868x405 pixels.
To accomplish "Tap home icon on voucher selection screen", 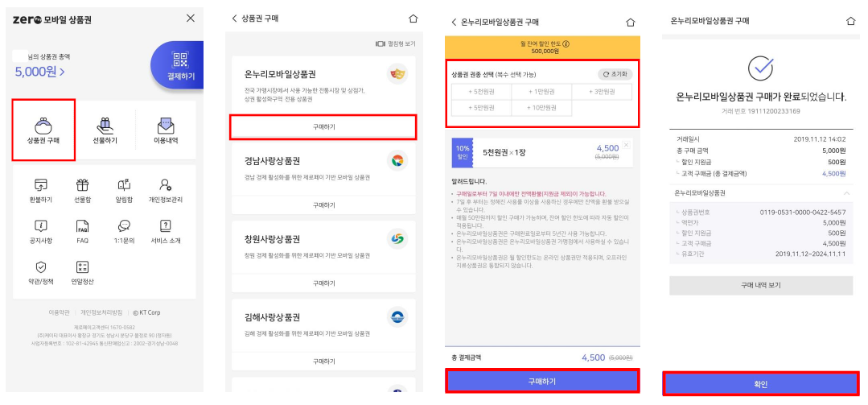I will click(630, 23).
